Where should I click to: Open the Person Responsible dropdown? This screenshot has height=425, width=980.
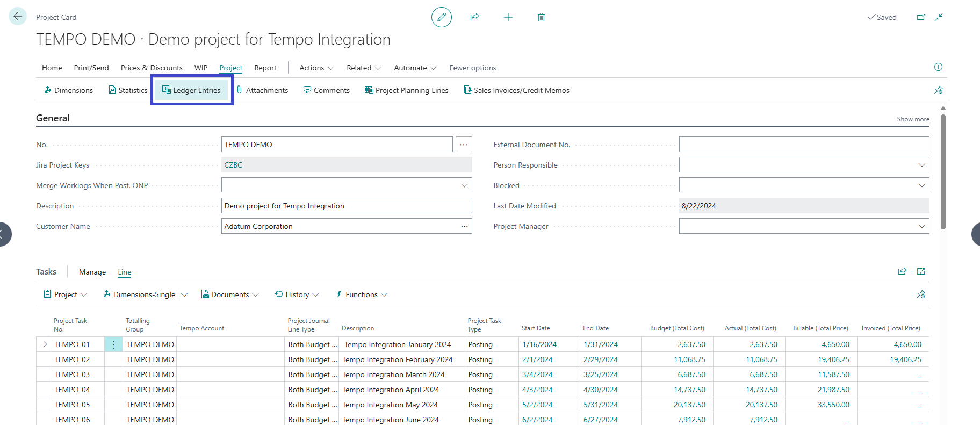pos(921,165)
